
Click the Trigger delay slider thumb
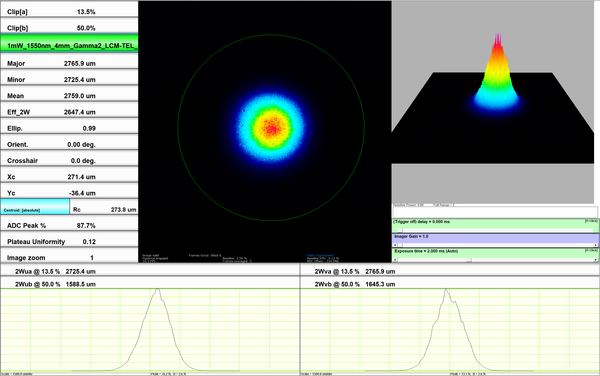(400, 230)
